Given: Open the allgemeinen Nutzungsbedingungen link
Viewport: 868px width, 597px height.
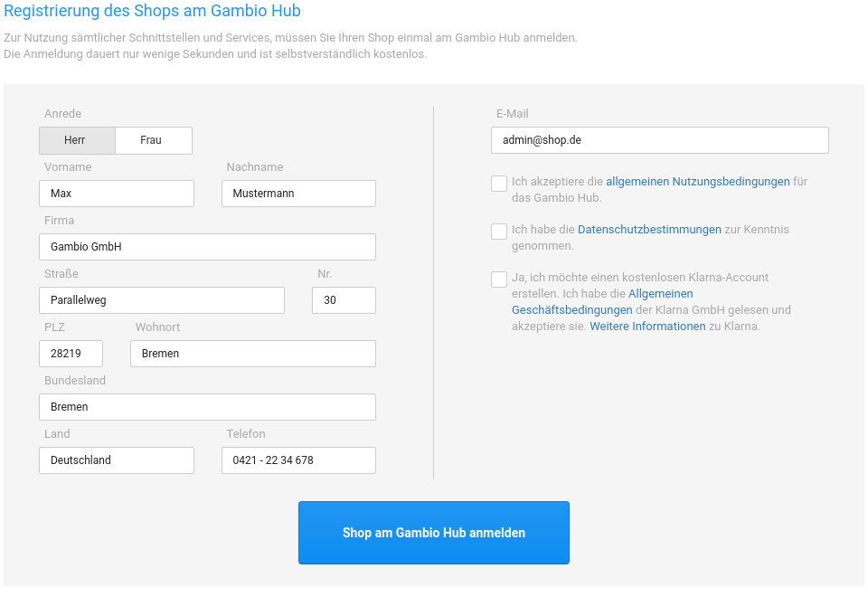Looking at the screenshot, I should point(697,182).
